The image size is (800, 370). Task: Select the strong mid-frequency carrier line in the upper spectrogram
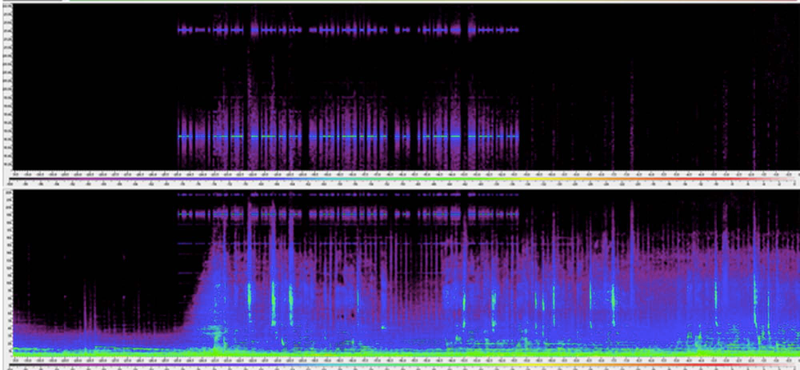pyautogui.click(x=348, y=136)
